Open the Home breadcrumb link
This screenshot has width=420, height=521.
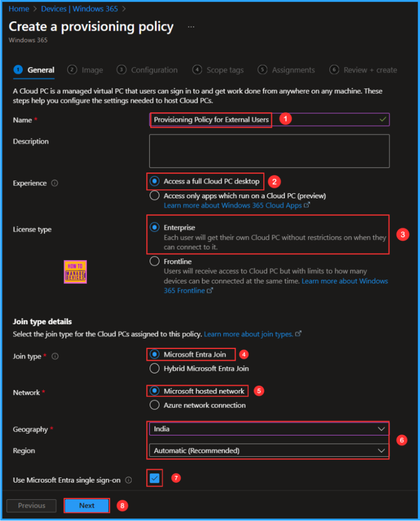pos(18,9)
